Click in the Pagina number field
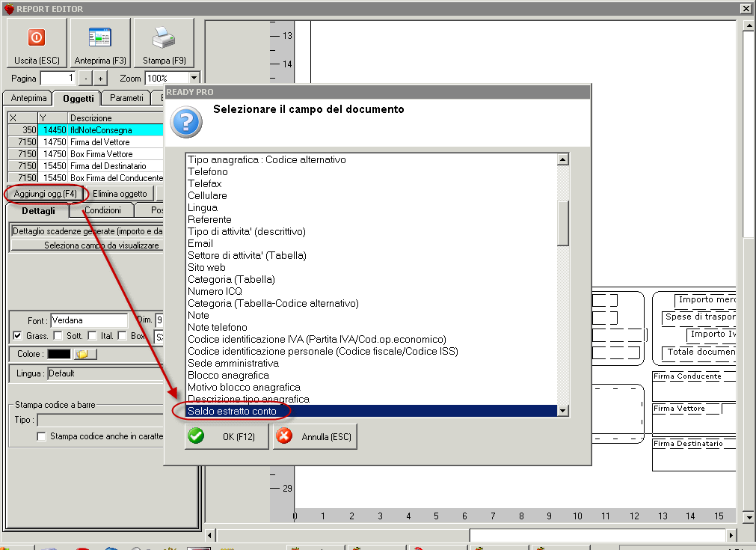 58,78
